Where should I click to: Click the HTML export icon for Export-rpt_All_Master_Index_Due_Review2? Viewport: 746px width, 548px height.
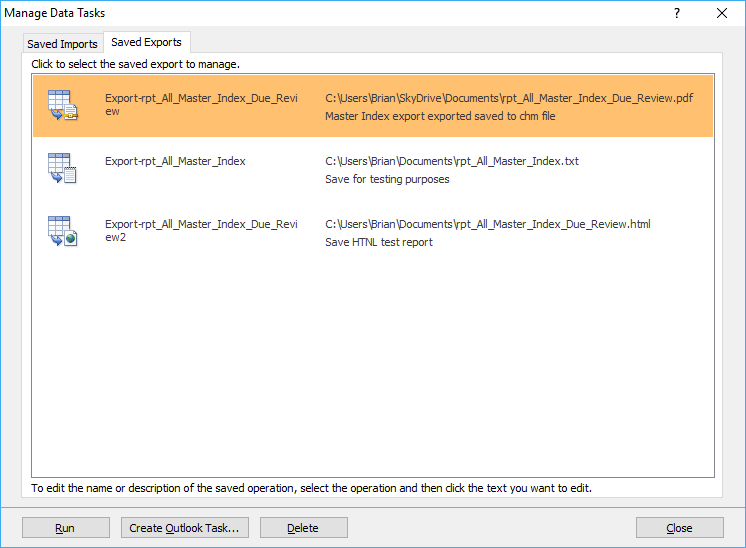click(62, 231)
